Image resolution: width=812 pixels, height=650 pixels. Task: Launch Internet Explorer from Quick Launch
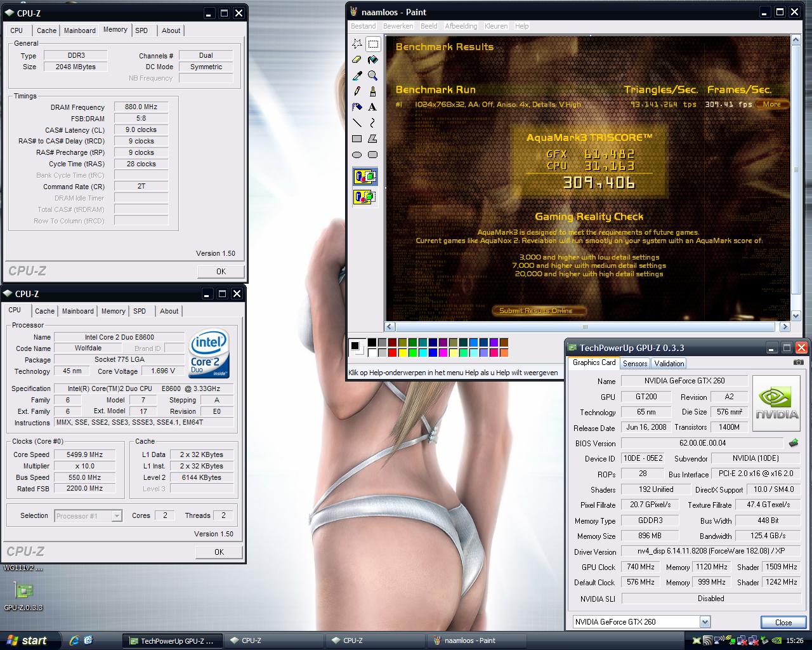(x=74, y=640)
